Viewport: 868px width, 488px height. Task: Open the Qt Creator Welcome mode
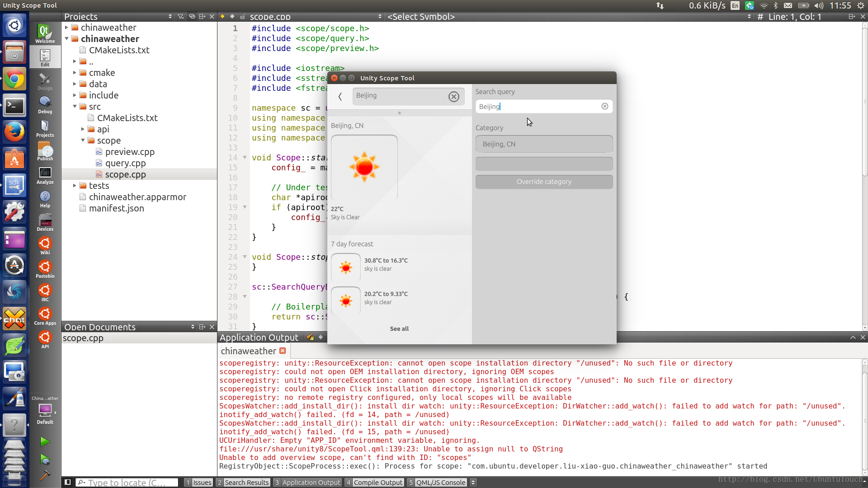tap(45, 33)
